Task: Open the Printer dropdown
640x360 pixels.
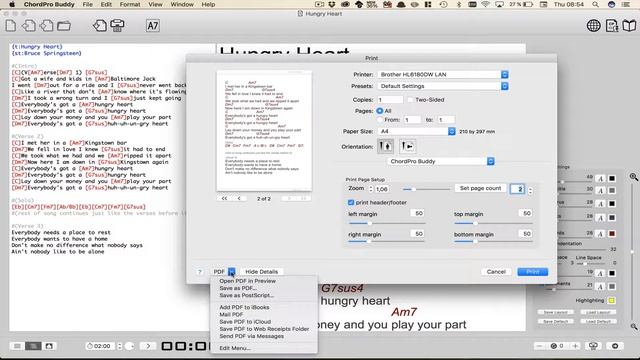Action: click(443, 74)
